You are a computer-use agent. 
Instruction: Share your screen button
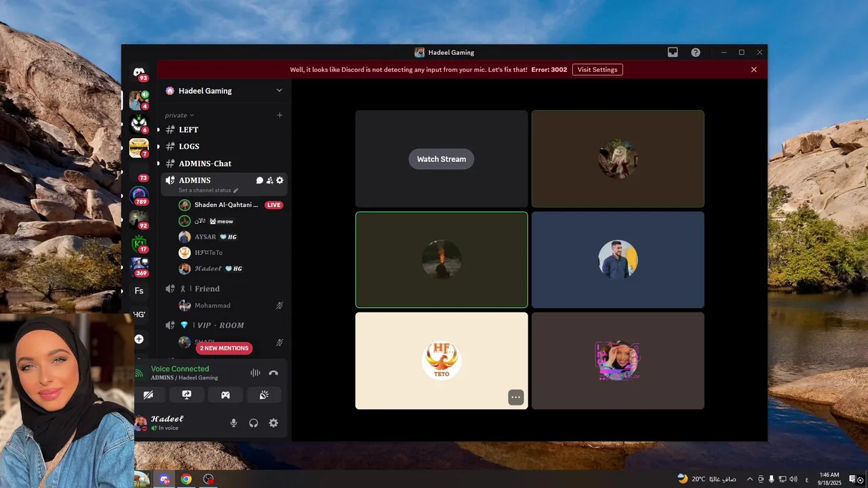(187, 395)
